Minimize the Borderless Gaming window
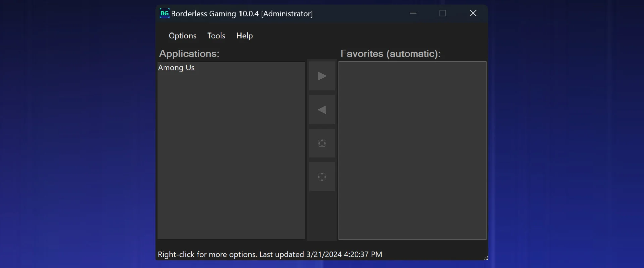Image resolution: width=644 pixels, height=268 pixels. point(413,13)
